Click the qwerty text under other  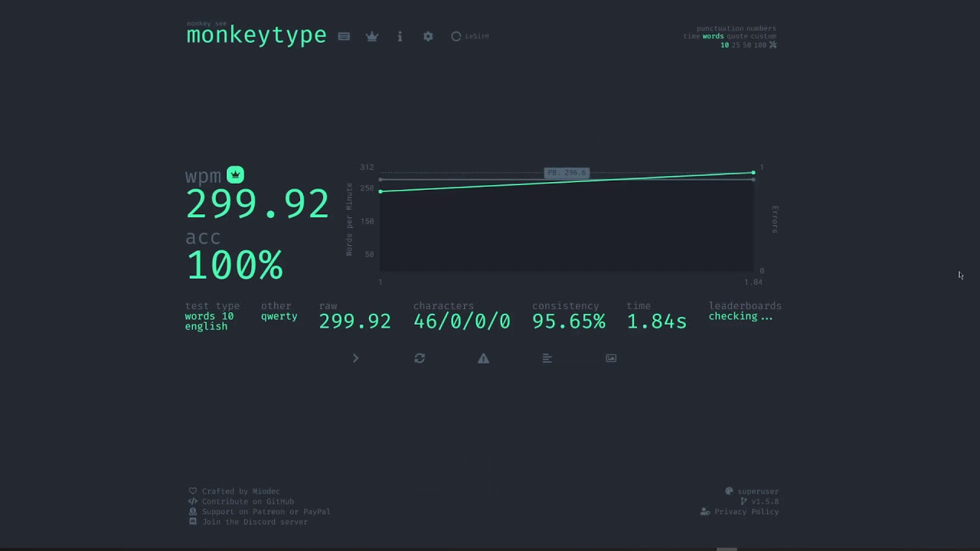click(279, 316)
